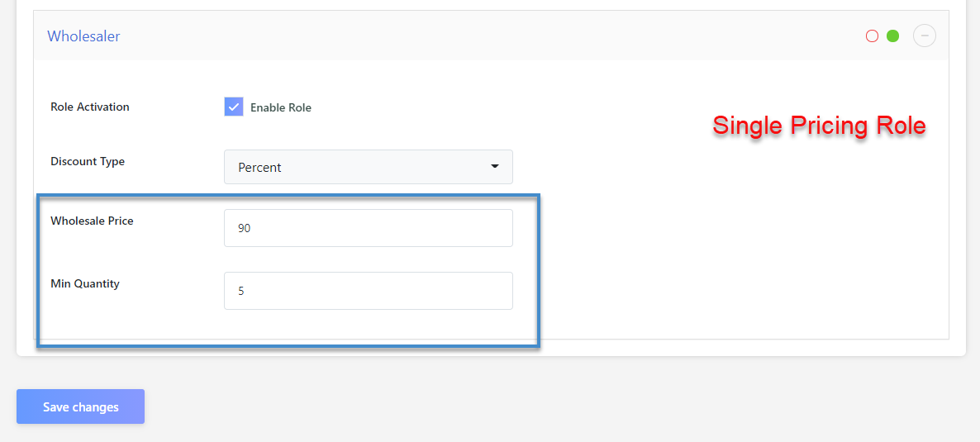This screenshot has height=442, width=980.
Task: Click empty area of Wholesaler header bar
Action: 496,36
